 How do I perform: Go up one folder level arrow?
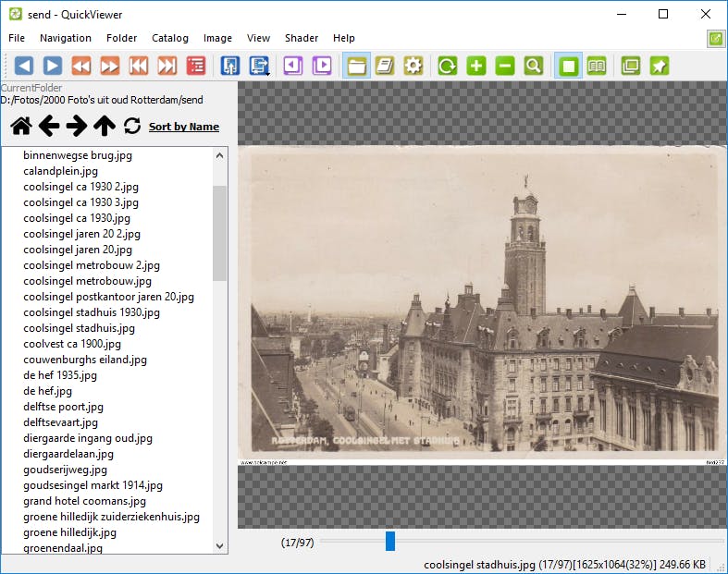[105, 126]
